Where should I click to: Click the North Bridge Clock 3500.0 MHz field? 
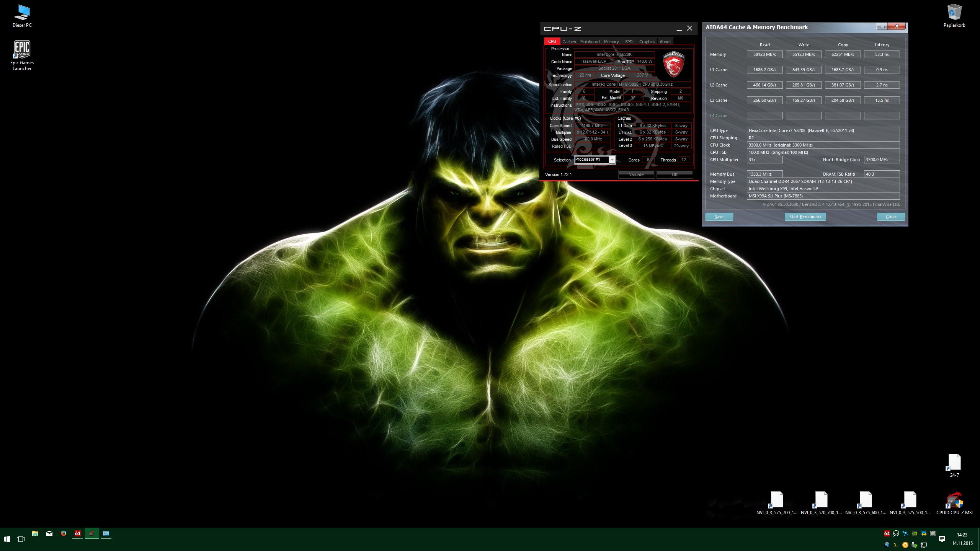[x=882, y=160]
